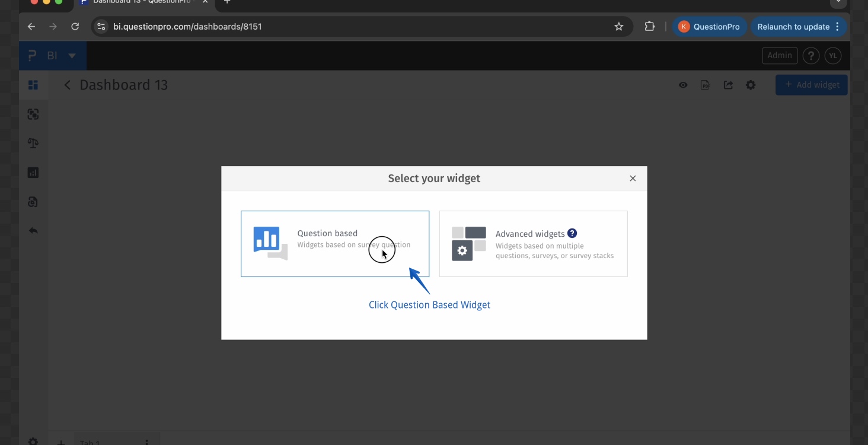
Task: Open the comparison (scales) tool in sidebar
Action: click(33, 143)
